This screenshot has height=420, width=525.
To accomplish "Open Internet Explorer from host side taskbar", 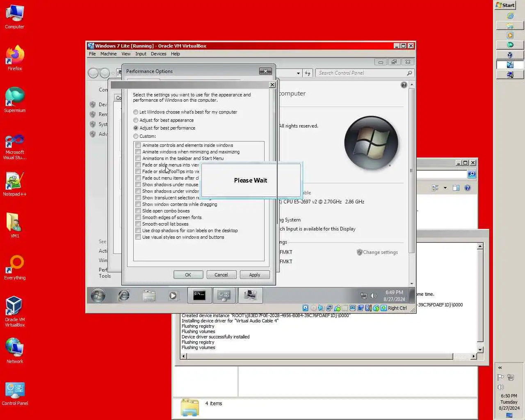I will pos(510,16).
